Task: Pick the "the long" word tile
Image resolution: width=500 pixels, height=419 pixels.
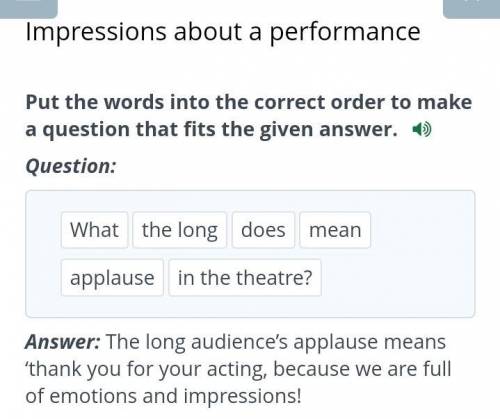Action: tap(180, 230)
